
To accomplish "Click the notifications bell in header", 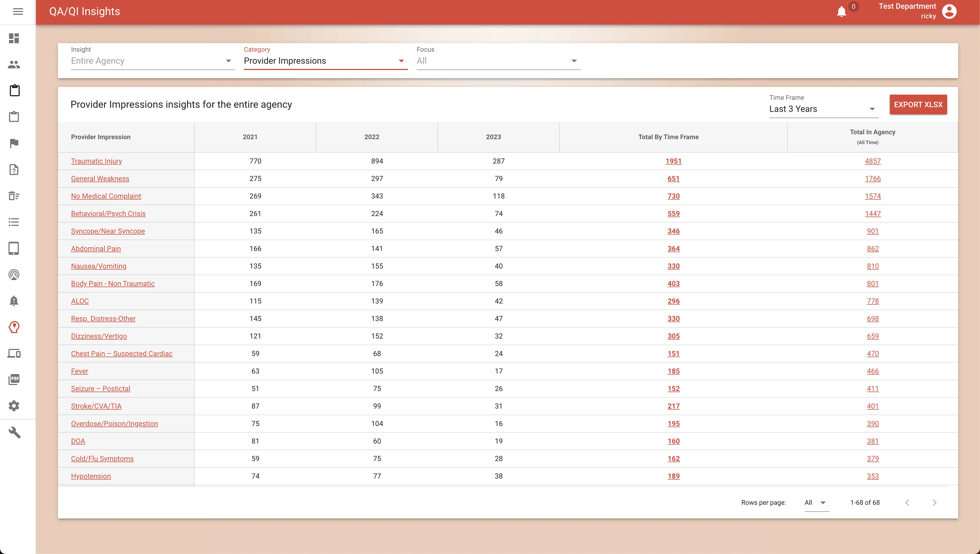I will (842, 12).
